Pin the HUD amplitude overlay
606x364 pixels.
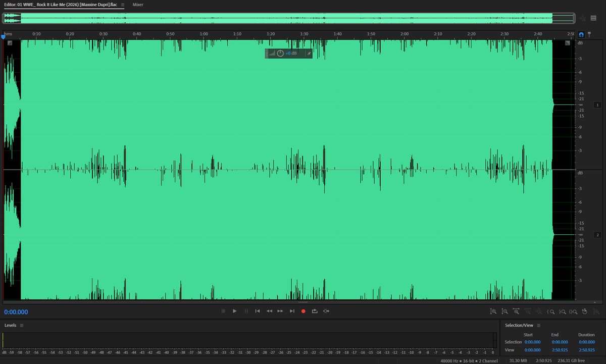click(x=309, y=54)
